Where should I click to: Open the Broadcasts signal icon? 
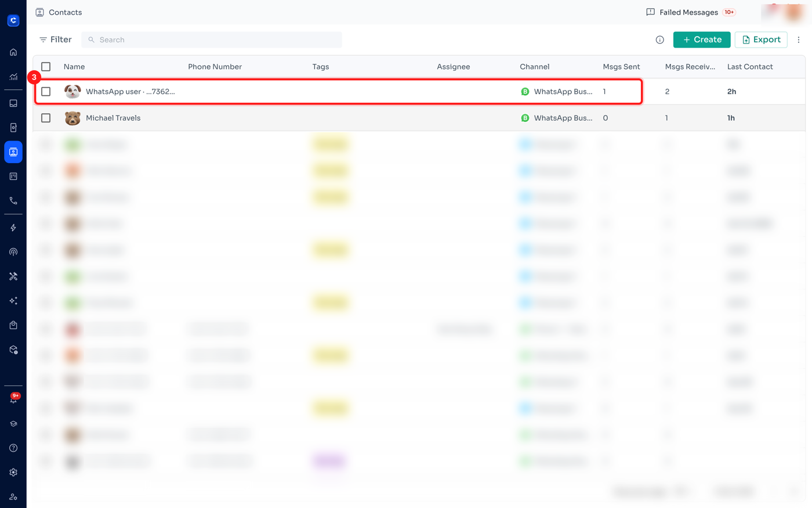point(13,252)
